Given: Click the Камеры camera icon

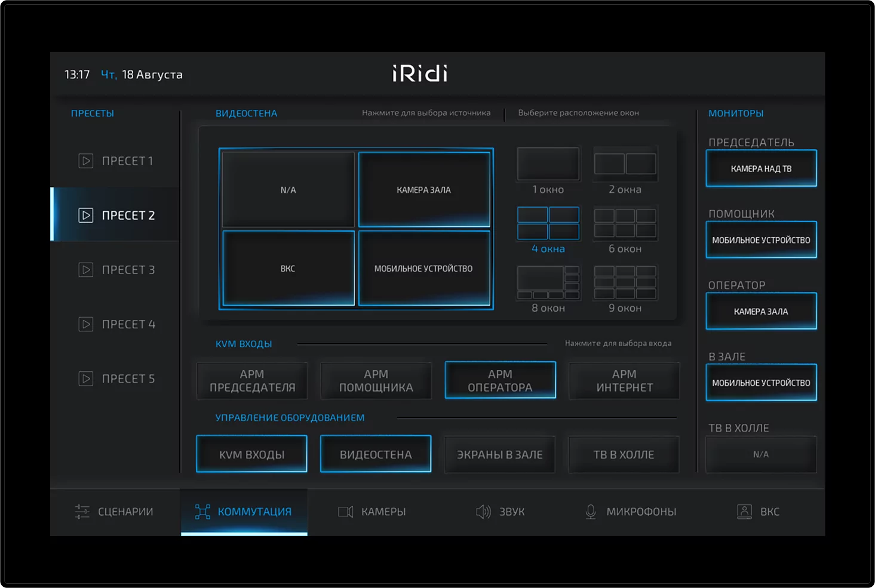Looking at the screenshot, I should tap(345, 511).
